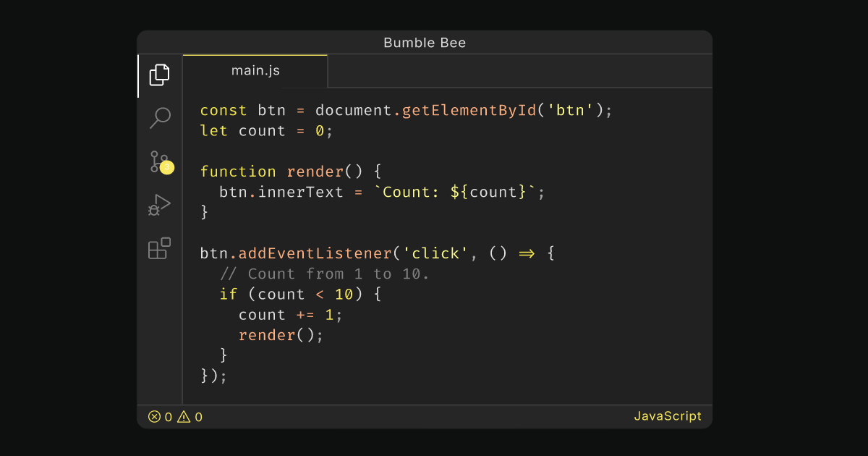Image resolution: width=868 pixels, height=456 pixels.
Task: Click the comment 'Count from 1 to 10.'
Action: pos(325,274)
